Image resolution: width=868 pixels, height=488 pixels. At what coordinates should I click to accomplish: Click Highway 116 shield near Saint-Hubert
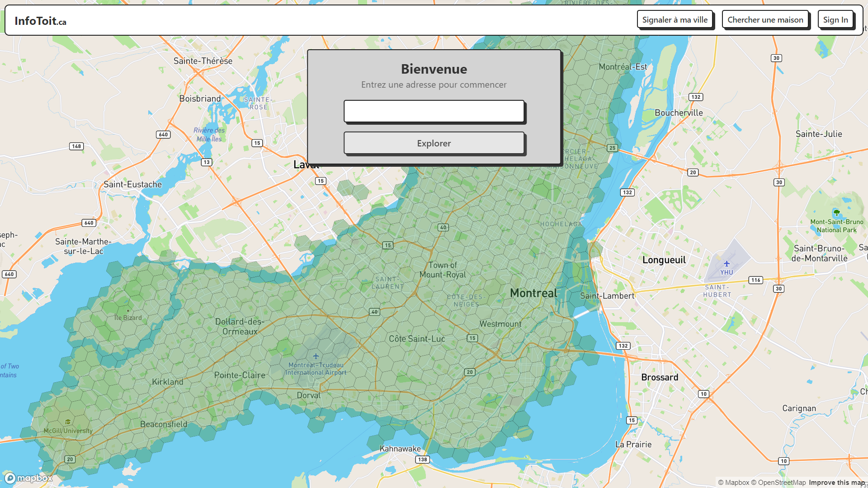click(755, 280)
